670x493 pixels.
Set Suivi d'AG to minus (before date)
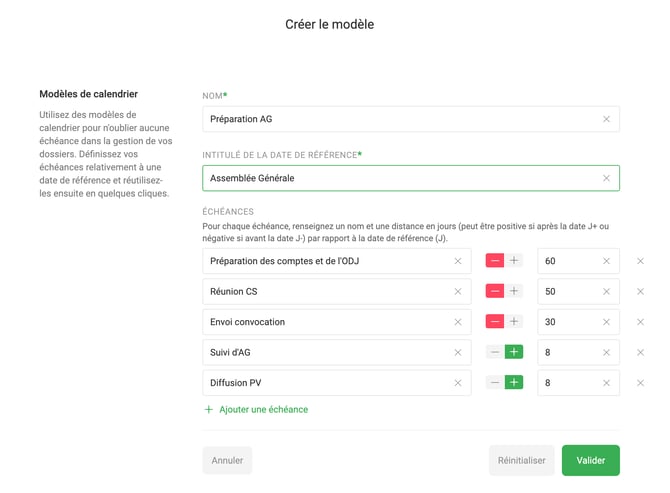pos(495,353)
